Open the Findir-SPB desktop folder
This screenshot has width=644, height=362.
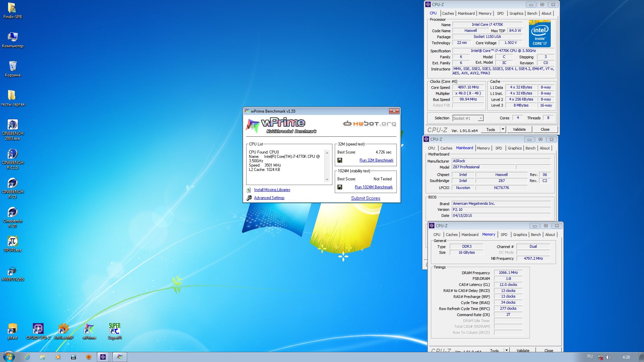[12, 10]
